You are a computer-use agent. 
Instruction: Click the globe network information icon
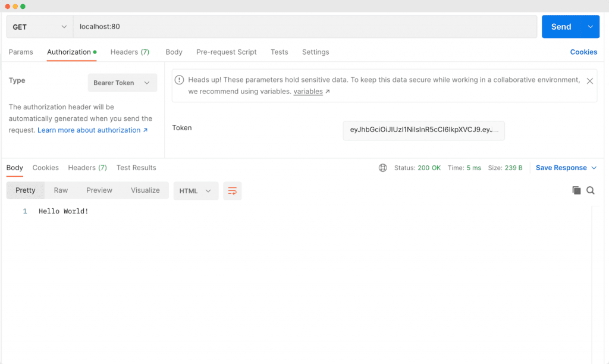tap(382, 168)
